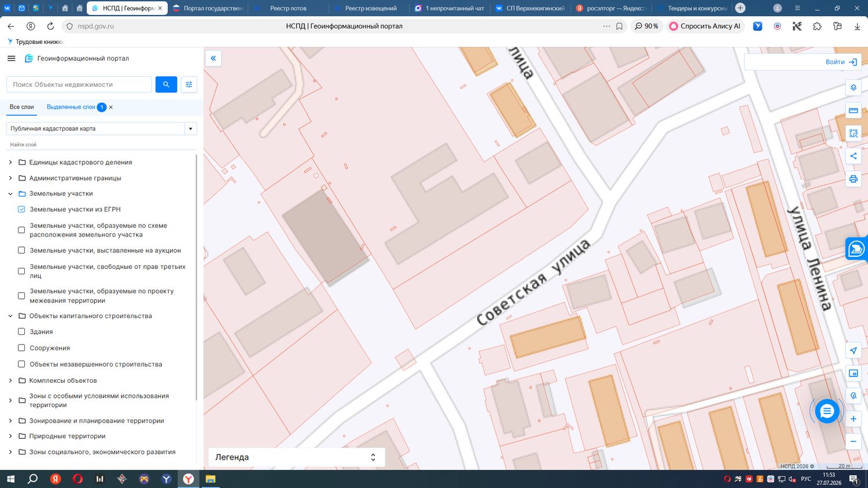Open Выделенные слои tab
The width and height of the screenshot is (868, 488).
coord(71,107)
